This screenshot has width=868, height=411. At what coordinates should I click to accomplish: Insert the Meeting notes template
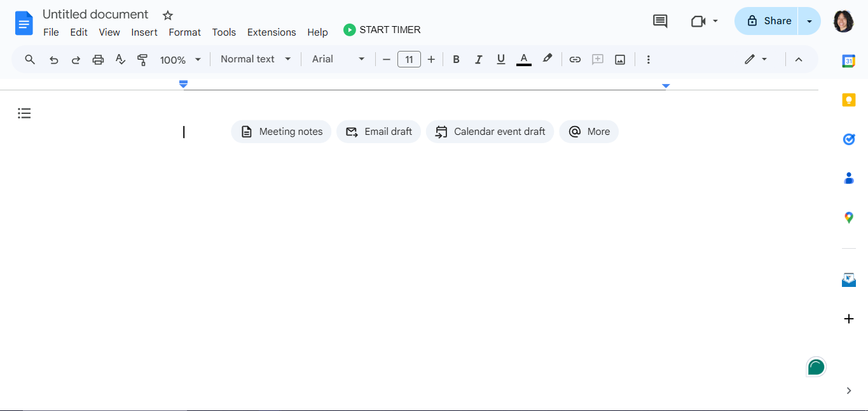tap(281, 132)
